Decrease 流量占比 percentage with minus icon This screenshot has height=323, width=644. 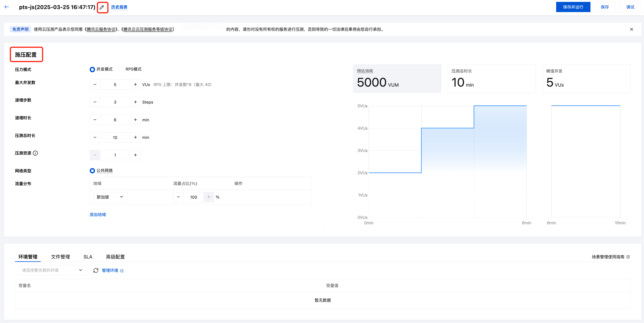[x=178, y=197]
